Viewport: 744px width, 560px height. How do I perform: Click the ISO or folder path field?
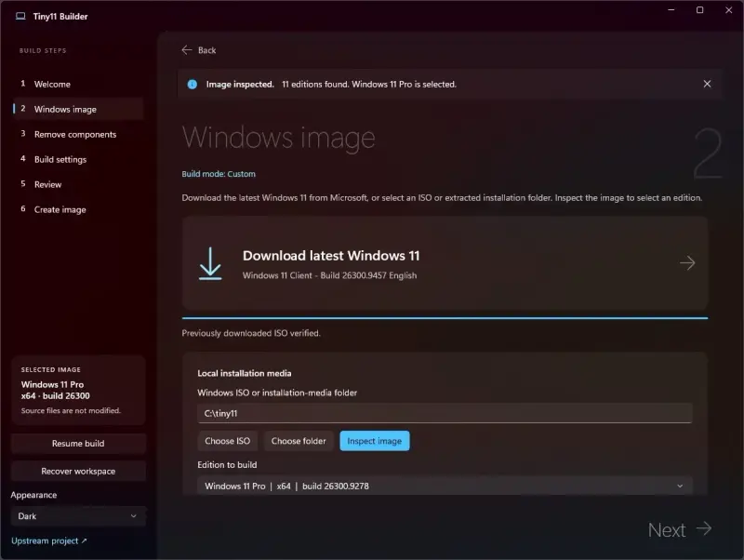[x=445, y=413]
